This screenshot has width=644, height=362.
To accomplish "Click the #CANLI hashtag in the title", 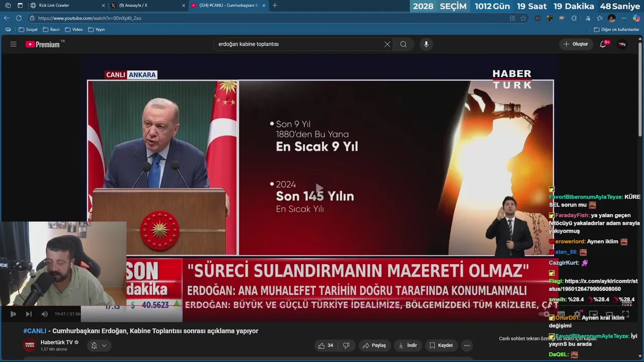I will pyautogui.click(x=35, y=331).
